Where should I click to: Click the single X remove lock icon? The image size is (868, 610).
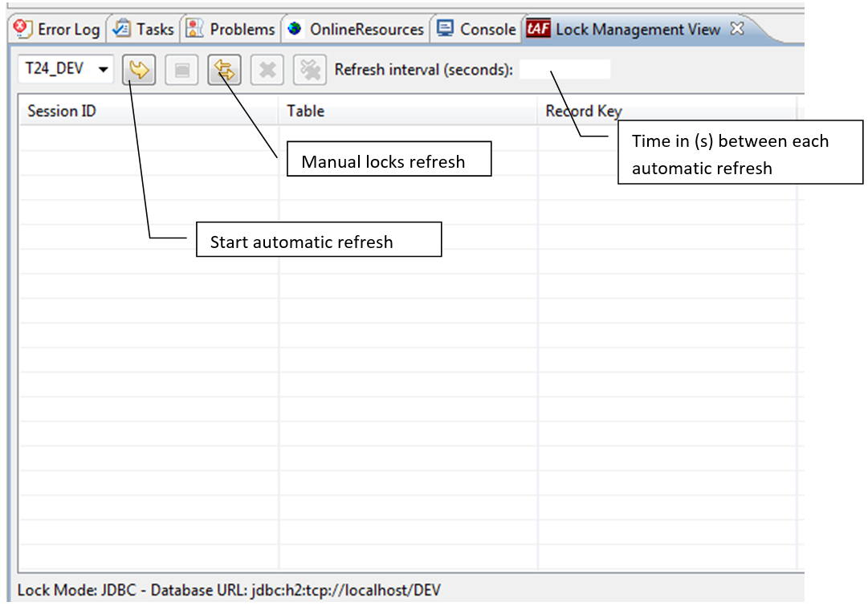point(267,71)
